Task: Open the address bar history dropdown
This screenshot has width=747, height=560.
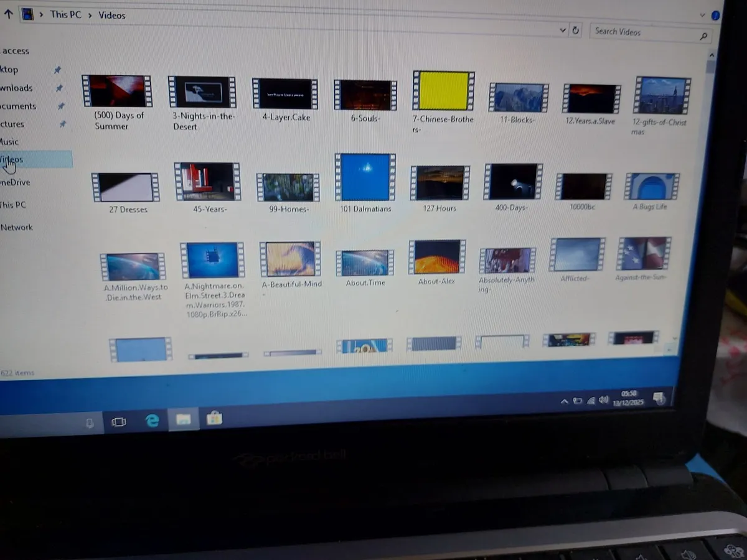Action: [562, 30]
